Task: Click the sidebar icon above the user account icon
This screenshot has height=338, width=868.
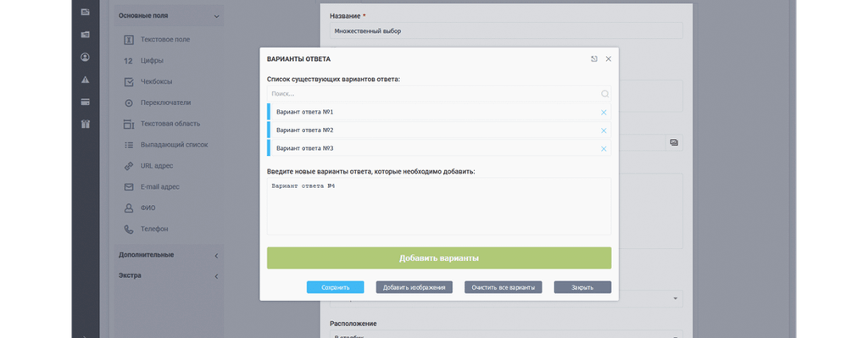Action: pyautogui.click(x=85, y=34)
